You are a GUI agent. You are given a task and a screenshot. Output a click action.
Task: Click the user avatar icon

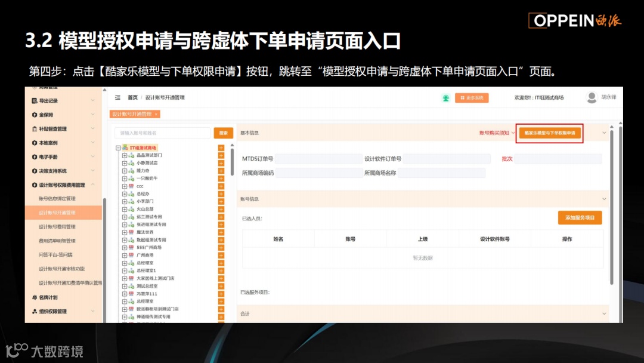point(592,97)
